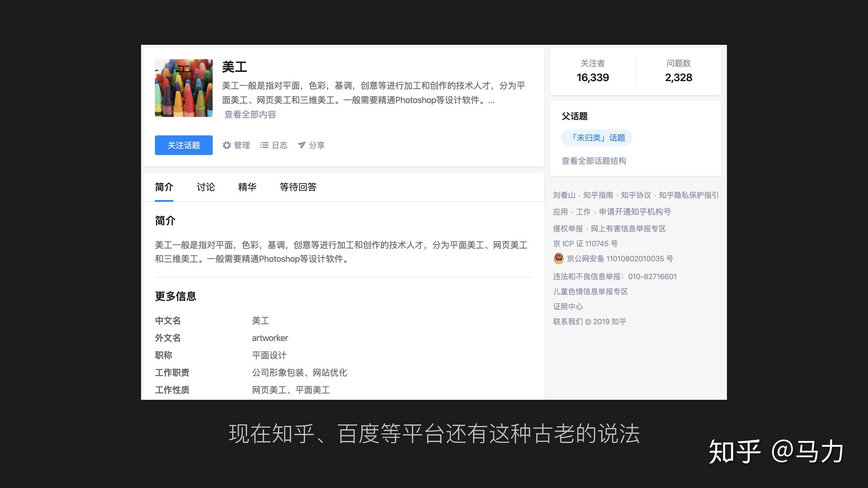
Task: Click the 应用 footer link
Action: 561,212
